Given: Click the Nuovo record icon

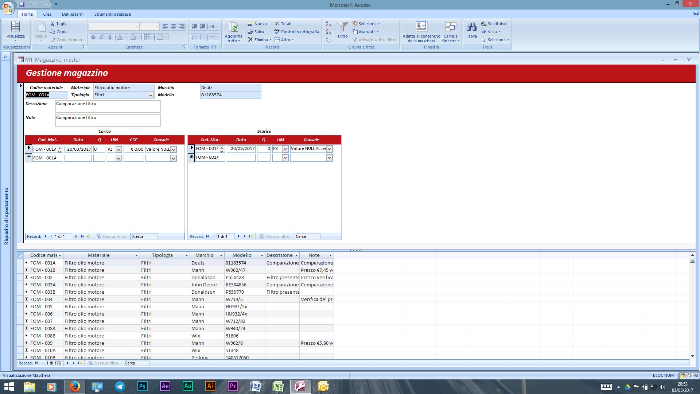Looking at the screenshot, I should pos(250,24).
